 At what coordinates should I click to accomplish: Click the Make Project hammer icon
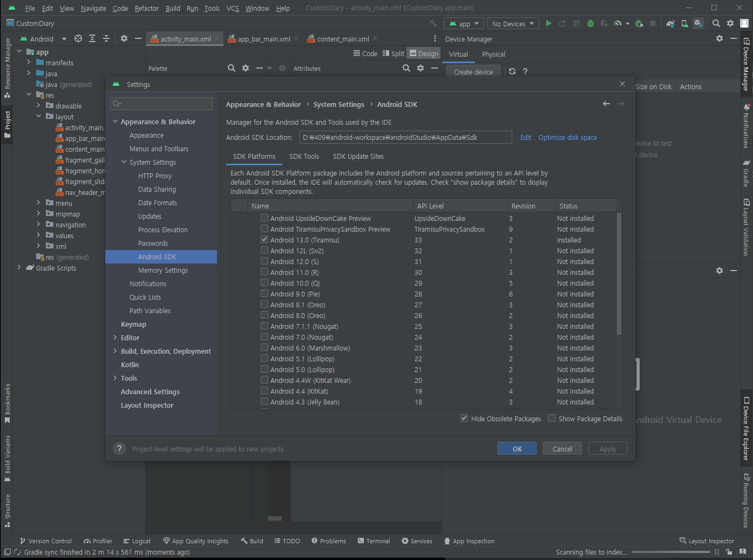(x=433, y=23)
